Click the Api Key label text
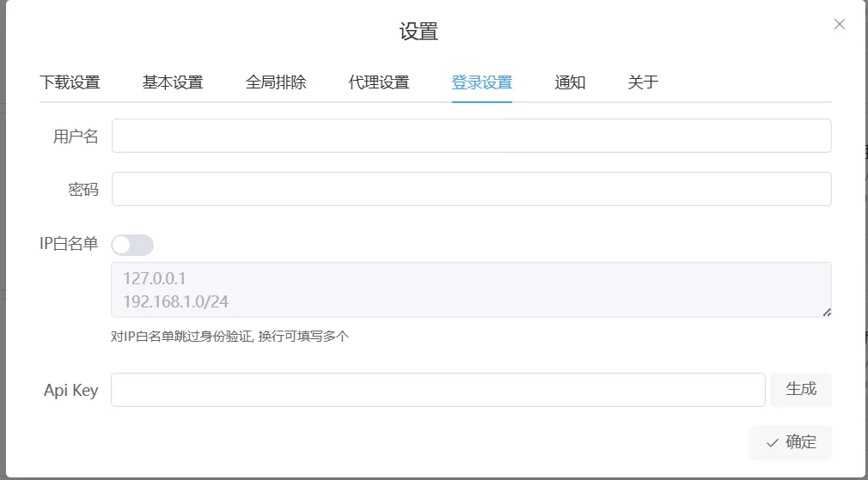868x480 pixels. [70, 391]
